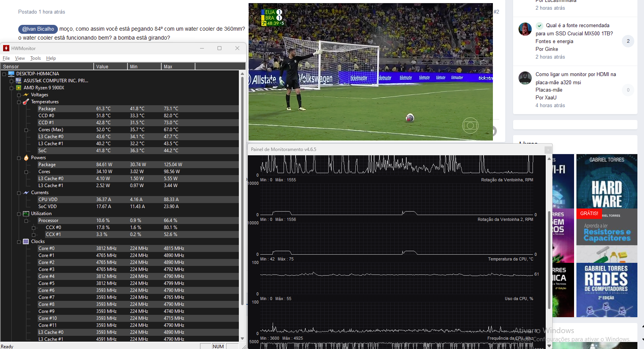Click the CPU icon beside AMD Ryzen 9 5900X
This screenshot has height=349, width=644.
(19, 87)
